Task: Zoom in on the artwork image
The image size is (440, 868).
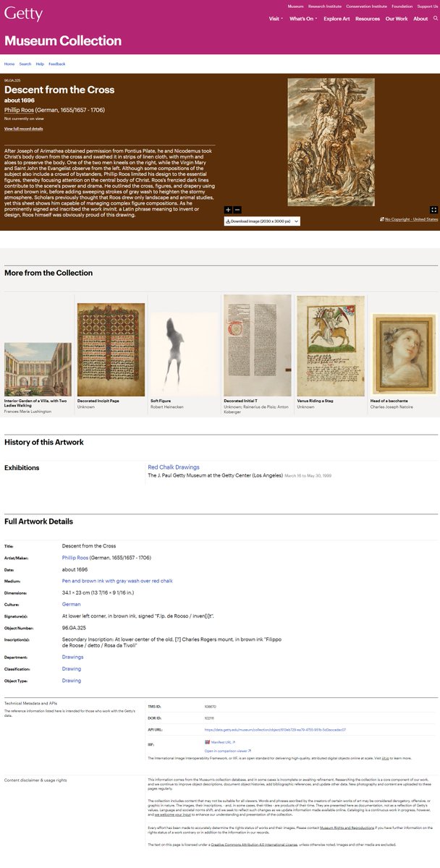Action: pos(229,209)
